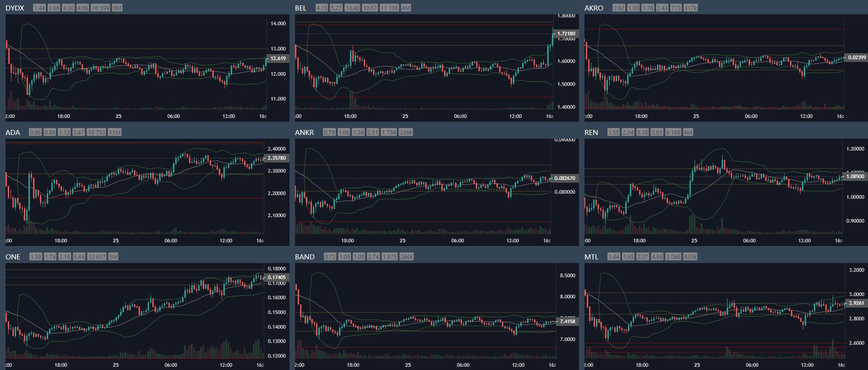Click the 06:00 time label on BAND chart
868x370 pixels.
point(463,365)
